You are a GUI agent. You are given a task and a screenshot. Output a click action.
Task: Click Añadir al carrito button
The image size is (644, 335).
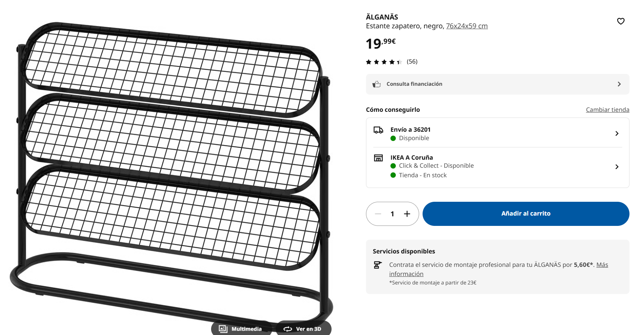[x=525, y=214]
